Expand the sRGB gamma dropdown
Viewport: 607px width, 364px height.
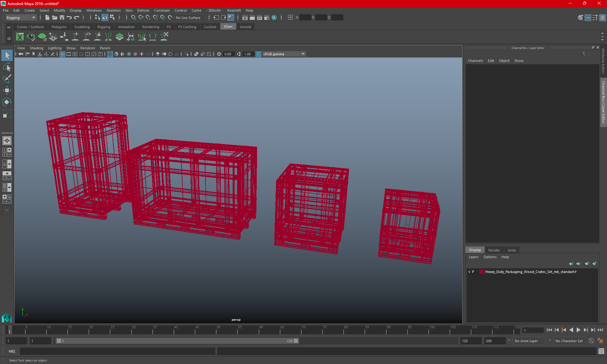click(x=303, y=54)
